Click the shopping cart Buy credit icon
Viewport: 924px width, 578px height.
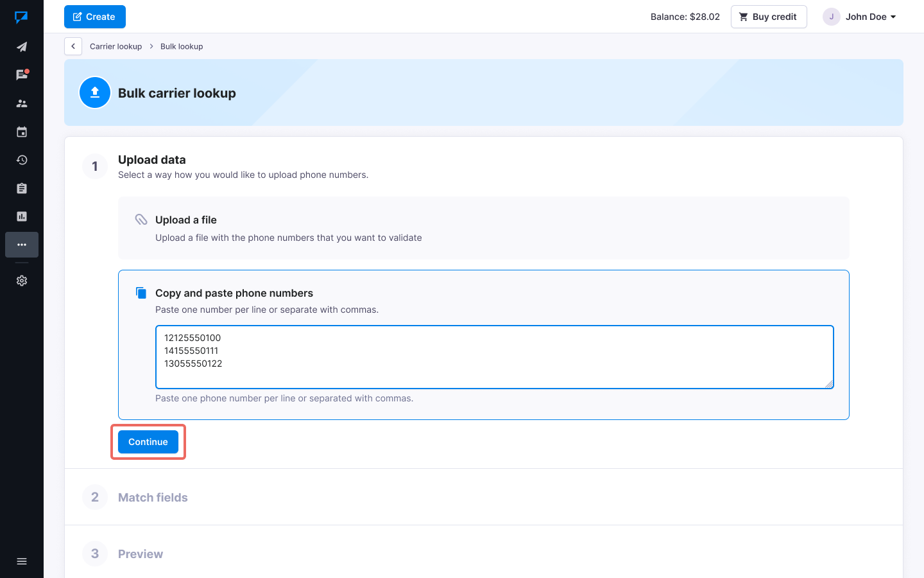[744, 16]
